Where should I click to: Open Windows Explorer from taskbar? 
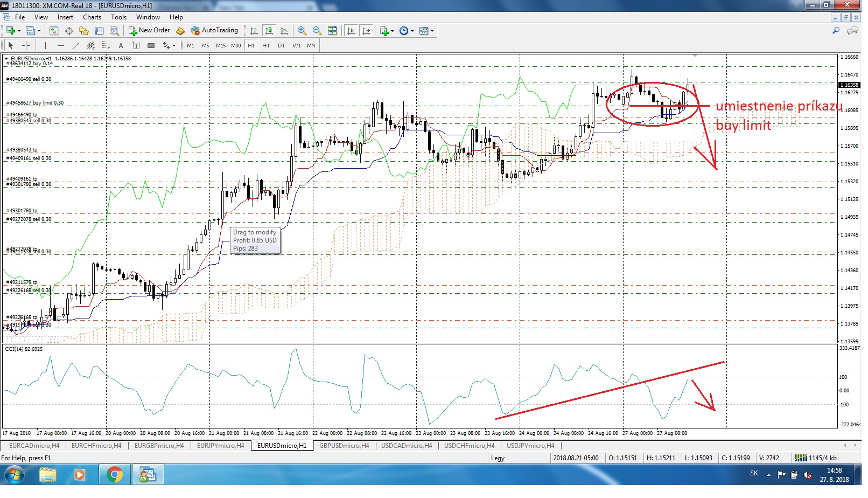pyautogui.click(x=48, y=475)
